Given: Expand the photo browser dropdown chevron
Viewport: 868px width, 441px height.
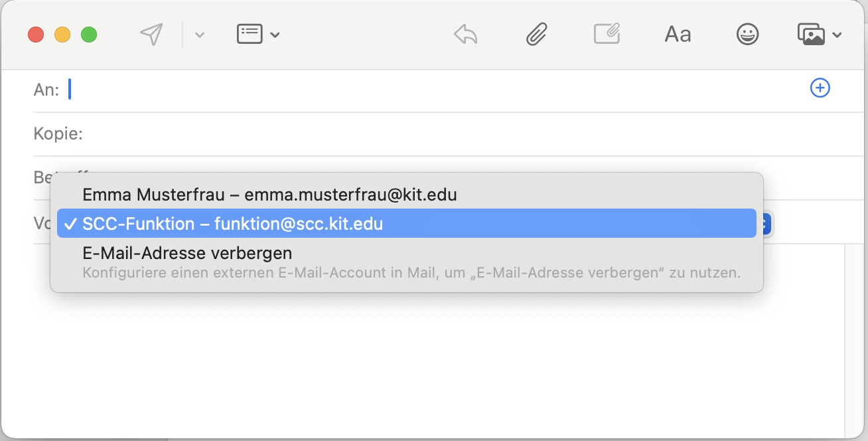Looking at the screenshot, I should point(837,35).
